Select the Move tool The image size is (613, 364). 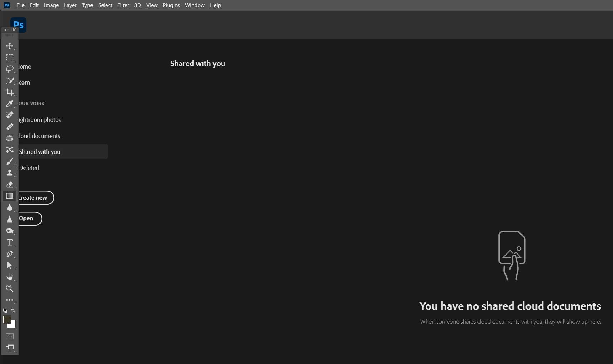(x=10, y=46)
